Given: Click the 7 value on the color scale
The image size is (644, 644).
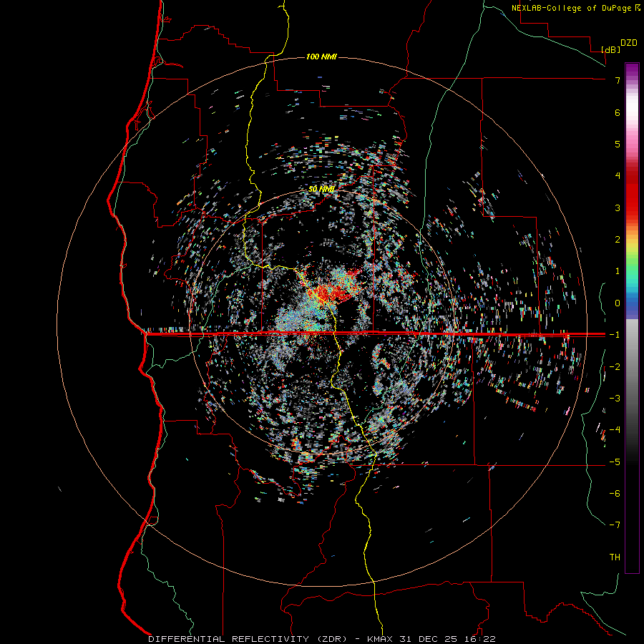Looking at the screenshot, I should [x=618, y=80].
